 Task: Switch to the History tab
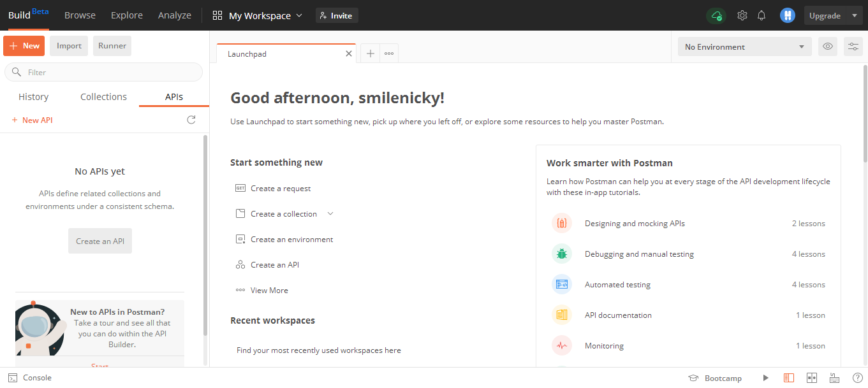click(x=34, y=97)
